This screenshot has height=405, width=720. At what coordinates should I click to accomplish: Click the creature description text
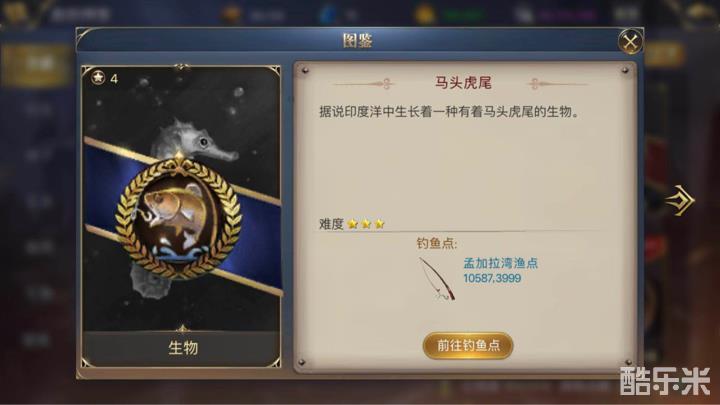448,112
